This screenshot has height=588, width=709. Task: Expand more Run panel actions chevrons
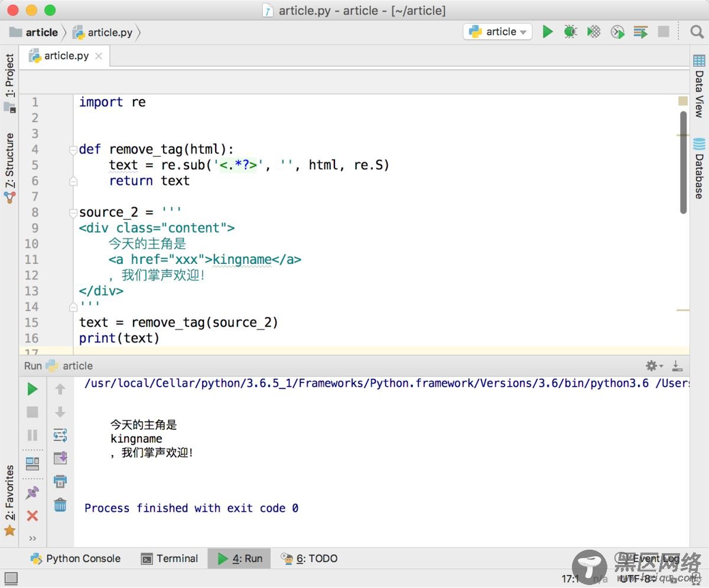coord(32,538)
